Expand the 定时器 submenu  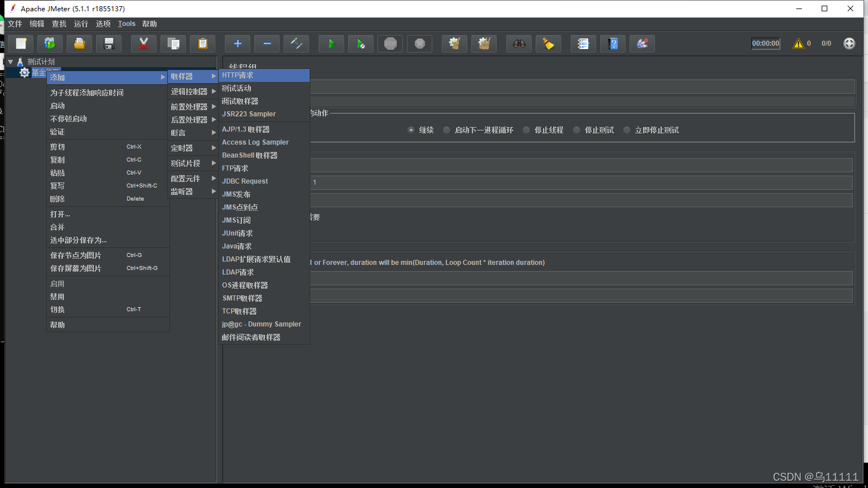click(x=193, y=148)
